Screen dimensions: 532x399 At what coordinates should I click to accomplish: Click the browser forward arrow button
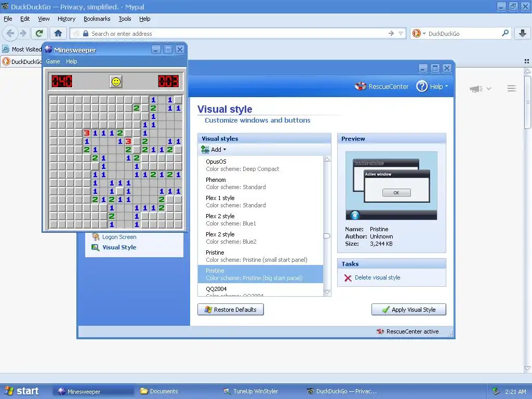click(23, 33)
